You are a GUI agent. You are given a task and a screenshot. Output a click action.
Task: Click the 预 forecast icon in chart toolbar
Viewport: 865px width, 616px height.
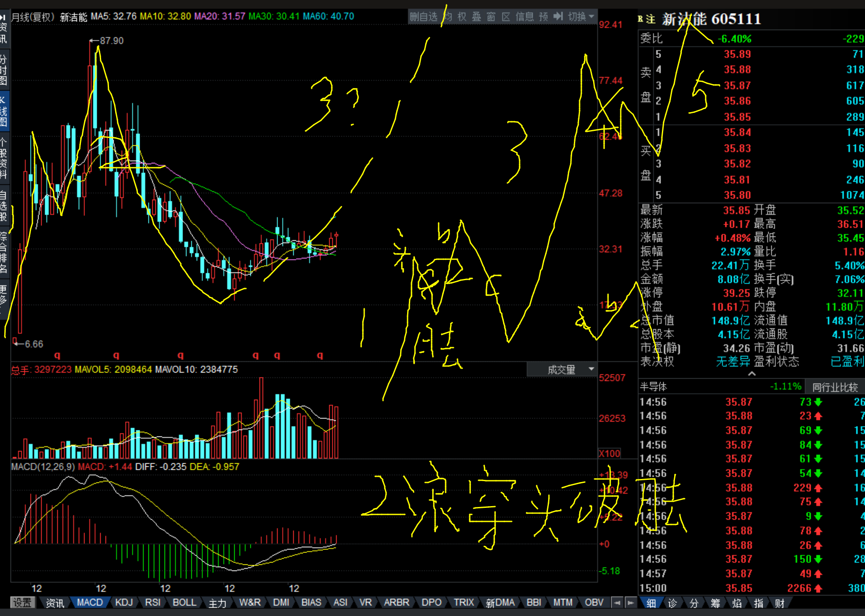[x=543, y=17]
